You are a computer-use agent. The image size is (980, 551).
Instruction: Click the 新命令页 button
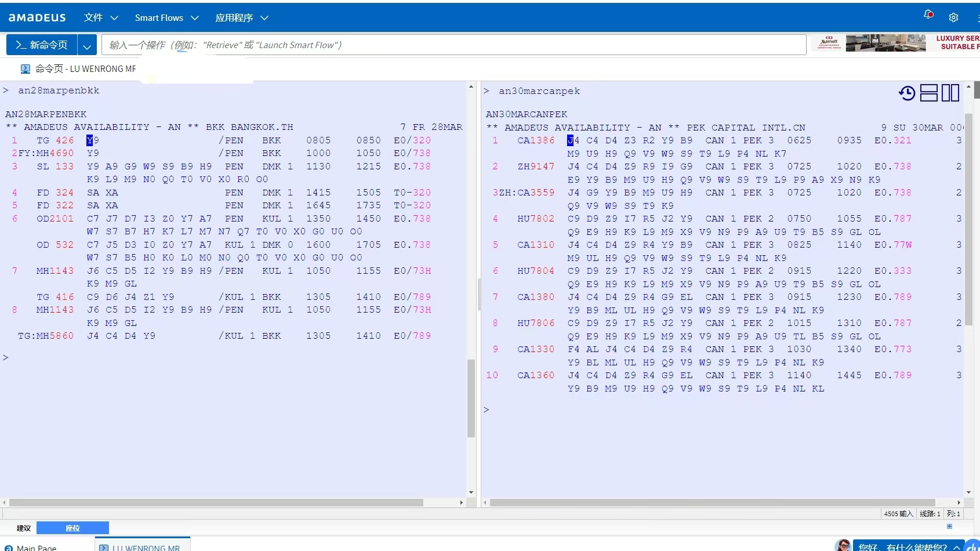click(42, 45)
